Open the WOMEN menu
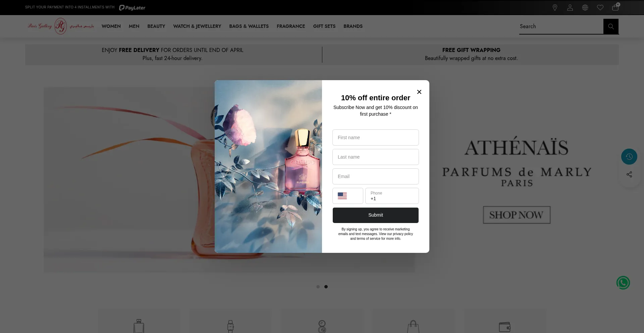This screenshot has height=333, width=644. (x=111, y=26)
